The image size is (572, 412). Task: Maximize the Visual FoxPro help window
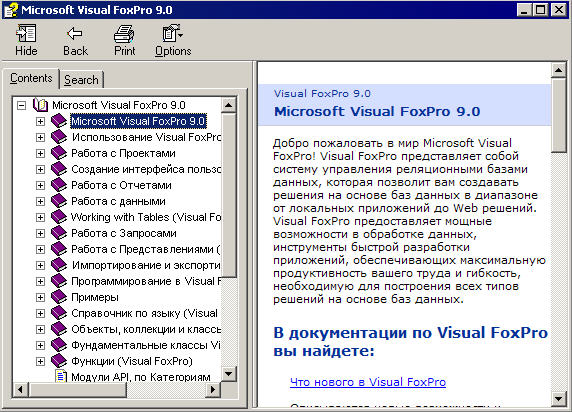coord(541,10)
